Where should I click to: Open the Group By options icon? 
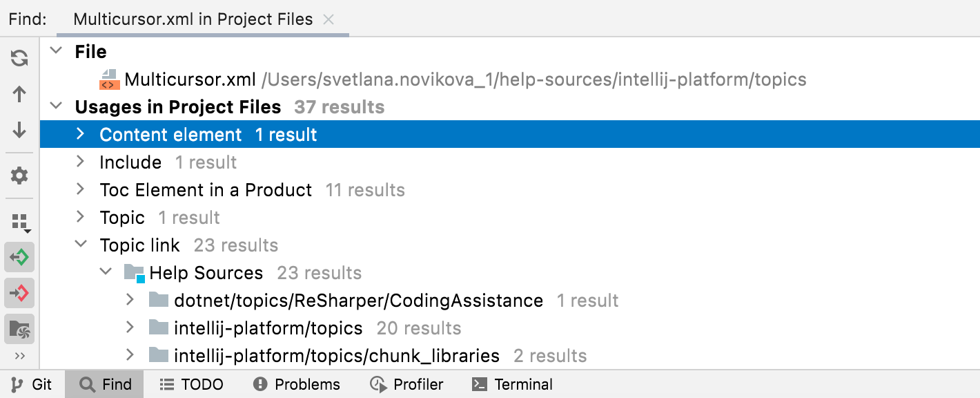[x=19, y=222]
